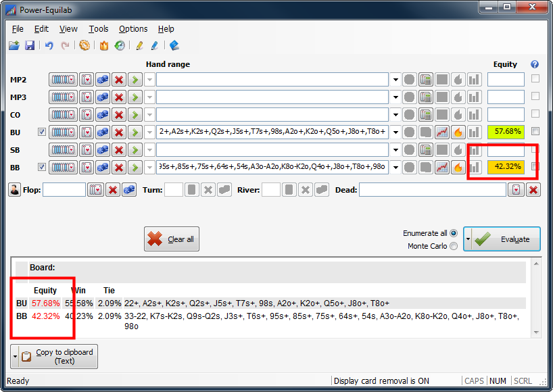The image size is (553, 392).
Task: Tick the checkbox right of MP2 equity
Action: [x=535, y=78]
